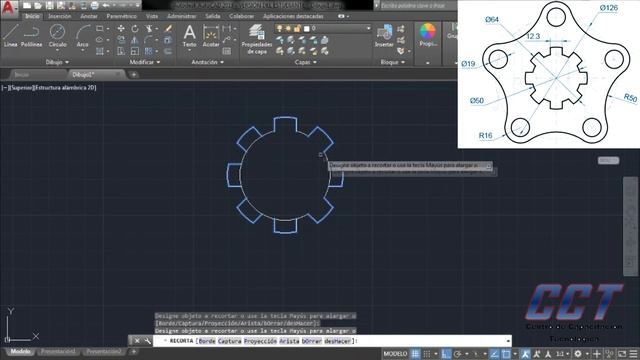Viewport: 640px width, 360px height.
Task: Expand the Modificar panel
Action: (145, 62)
